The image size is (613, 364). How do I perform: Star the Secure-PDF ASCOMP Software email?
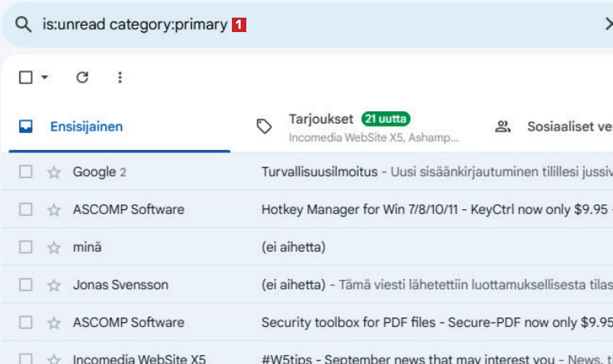coord(54,323)
